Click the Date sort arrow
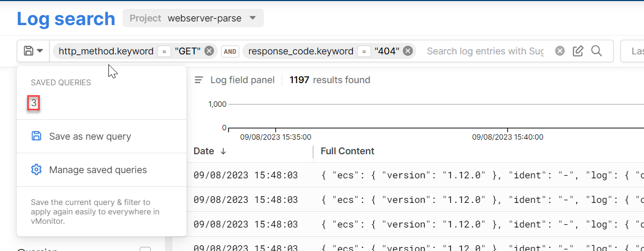 (x=223, y=151)
